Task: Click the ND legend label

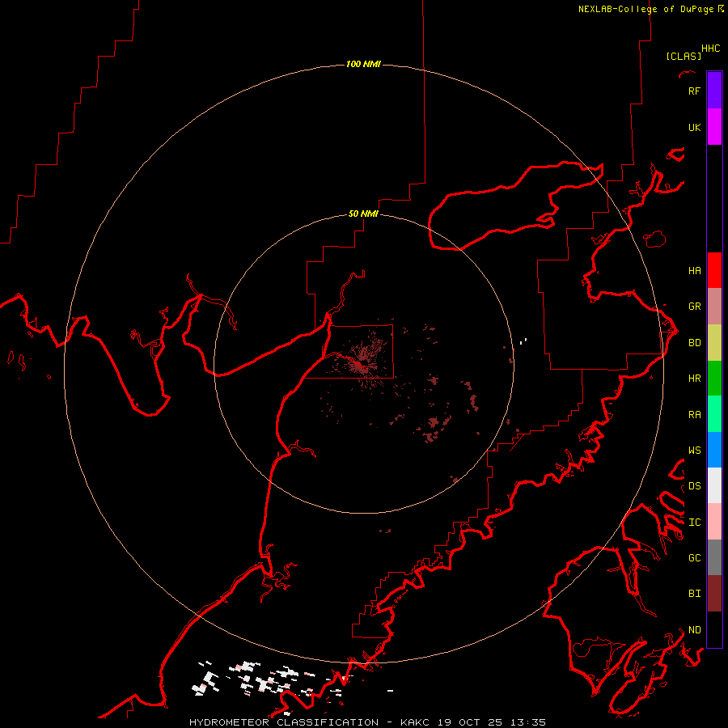Action: point(694,630)
